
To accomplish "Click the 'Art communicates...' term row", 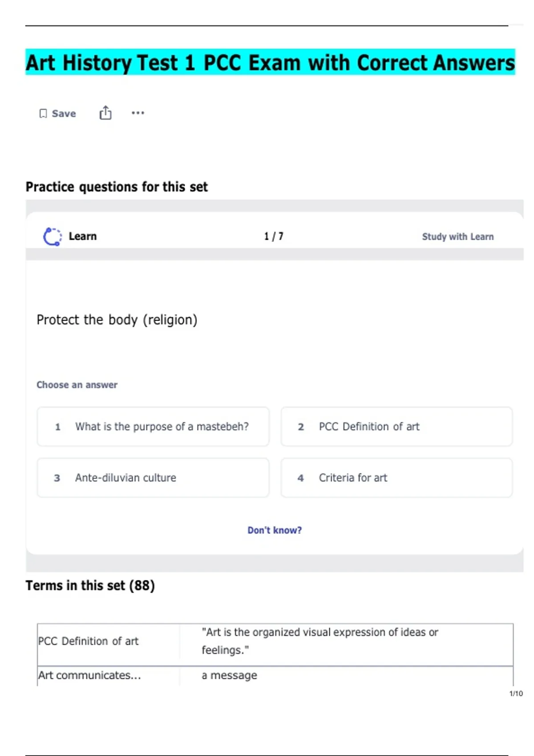I will tap(89, 676).
